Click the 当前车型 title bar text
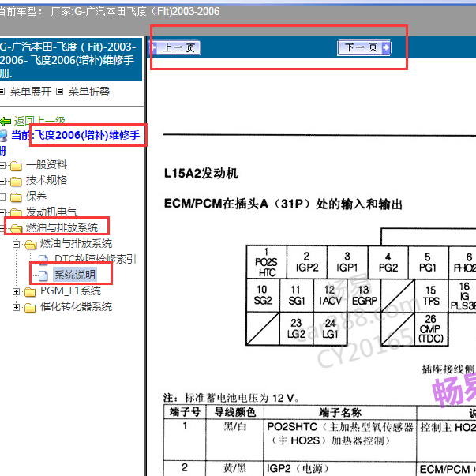 coord(109,12)
